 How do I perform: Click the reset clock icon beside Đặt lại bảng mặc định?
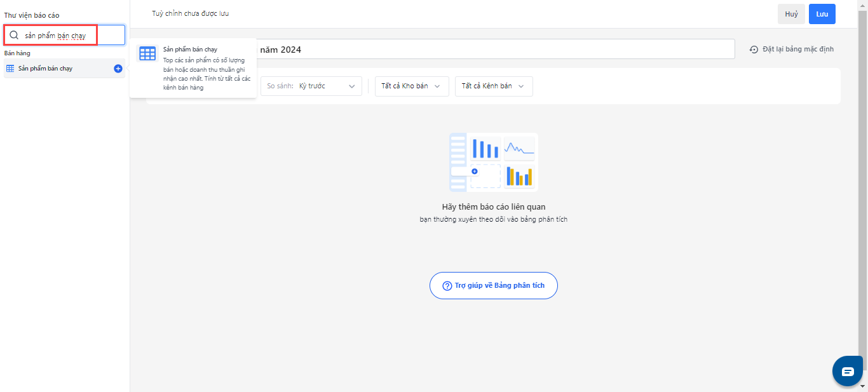pyautogui.click(x=754, y=50)
